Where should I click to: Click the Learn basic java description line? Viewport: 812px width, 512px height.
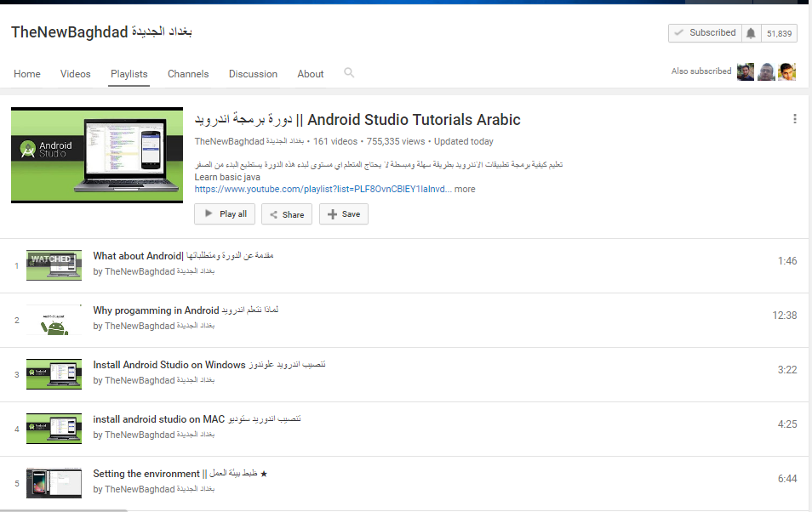pyautogui.click(x=227, y=177)
